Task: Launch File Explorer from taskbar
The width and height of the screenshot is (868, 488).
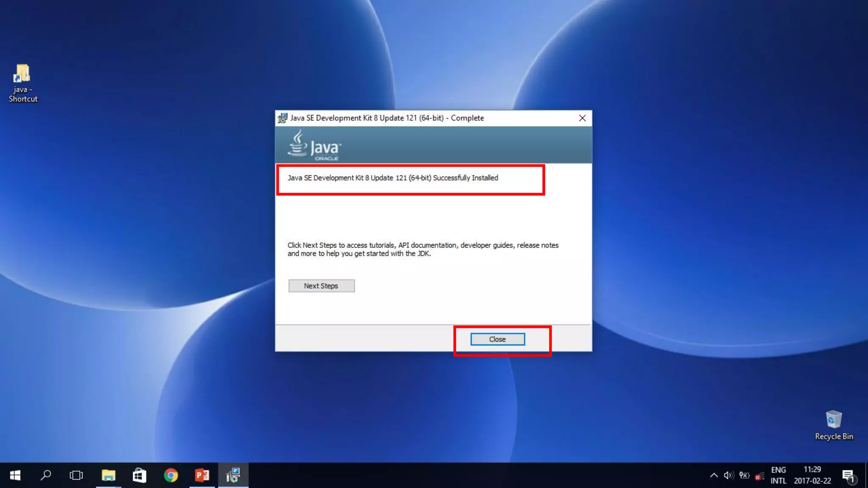Action: [108, 475]
